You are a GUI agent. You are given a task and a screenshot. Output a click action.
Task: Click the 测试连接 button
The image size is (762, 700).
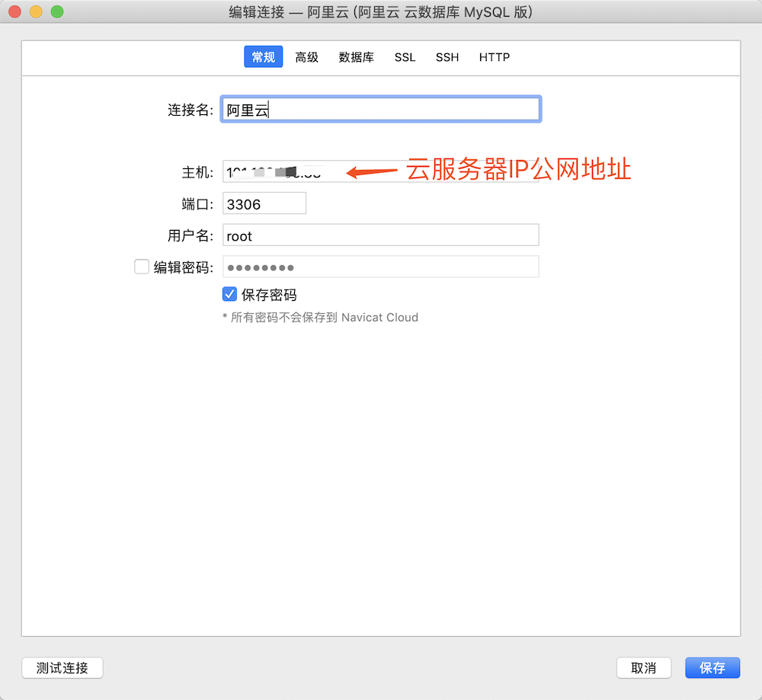point(62,668)
